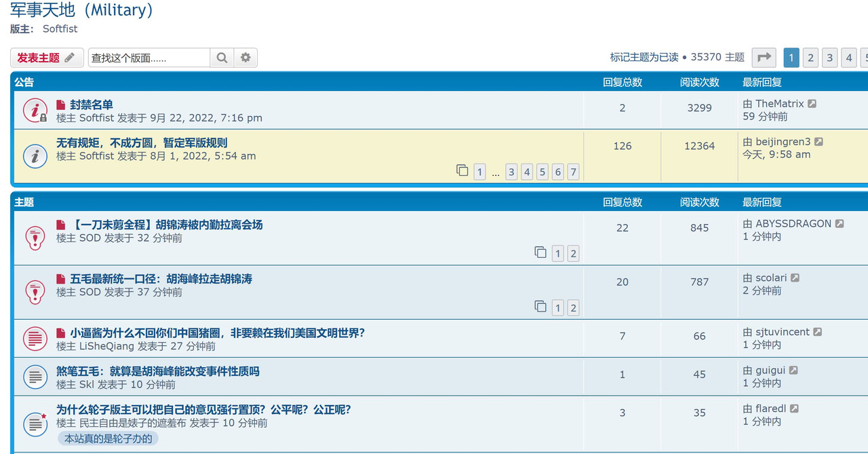Open topic 无有规矩，不成方圆，暂定军版规则
The image size is (868, 454).
tap(142, 143)
